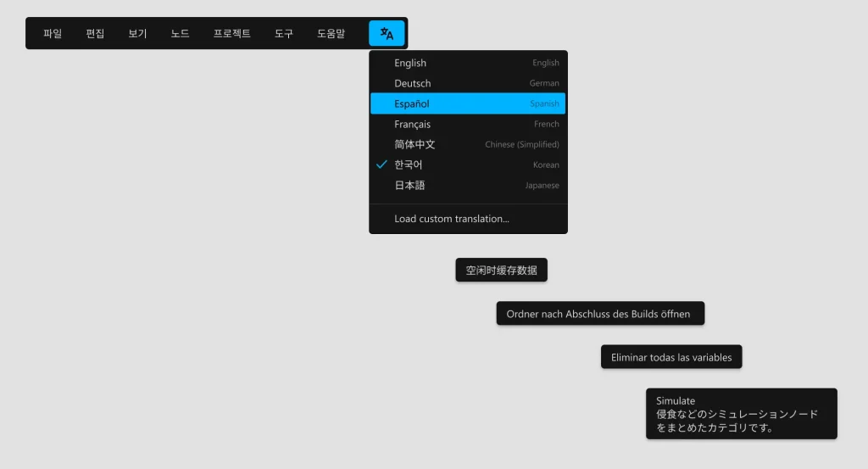Screen dimensions: 868x469
Task: Open the 보기 menu
Action: point(137,34)
